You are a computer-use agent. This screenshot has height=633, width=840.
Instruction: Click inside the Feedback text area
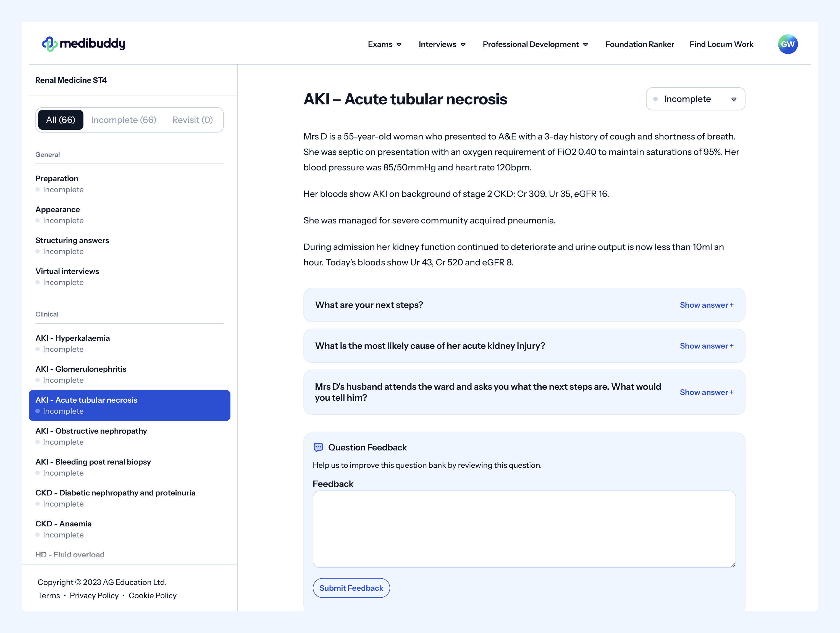pos(524,529)
